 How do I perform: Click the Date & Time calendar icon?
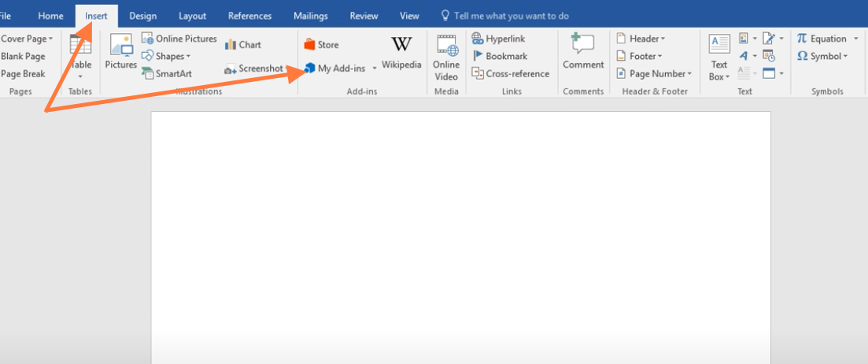pos(768,55)
